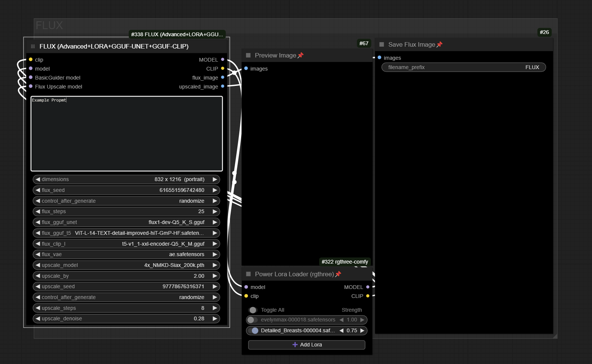Collapse the Preview Image node via square icon
Screen dimensions: 592x364
pos(248,55)
